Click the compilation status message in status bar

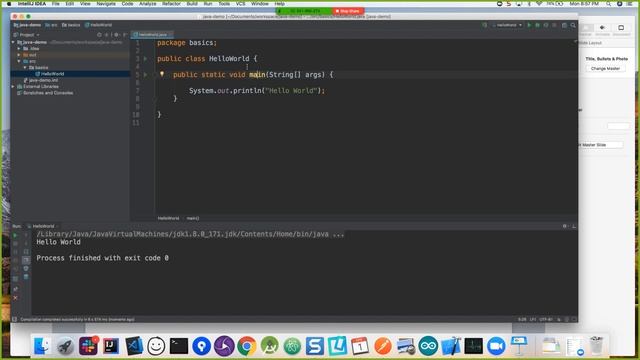tap(78, 320)
